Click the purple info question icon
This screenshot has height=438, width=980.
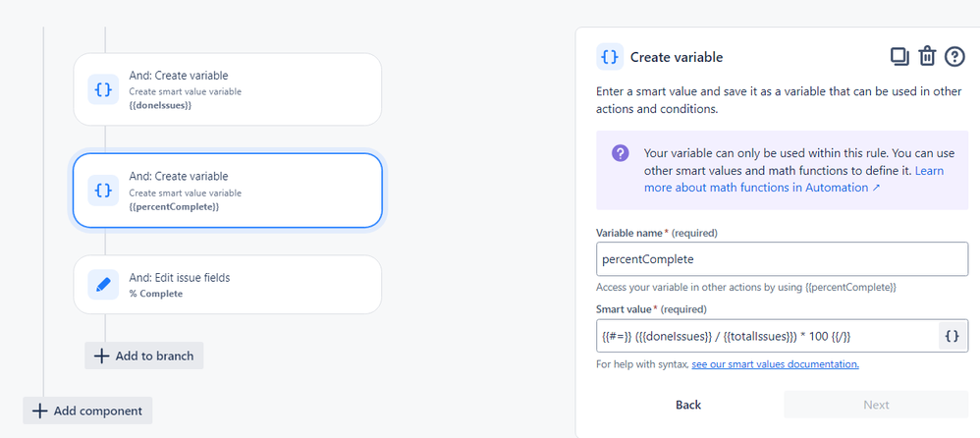click(620, 153)
